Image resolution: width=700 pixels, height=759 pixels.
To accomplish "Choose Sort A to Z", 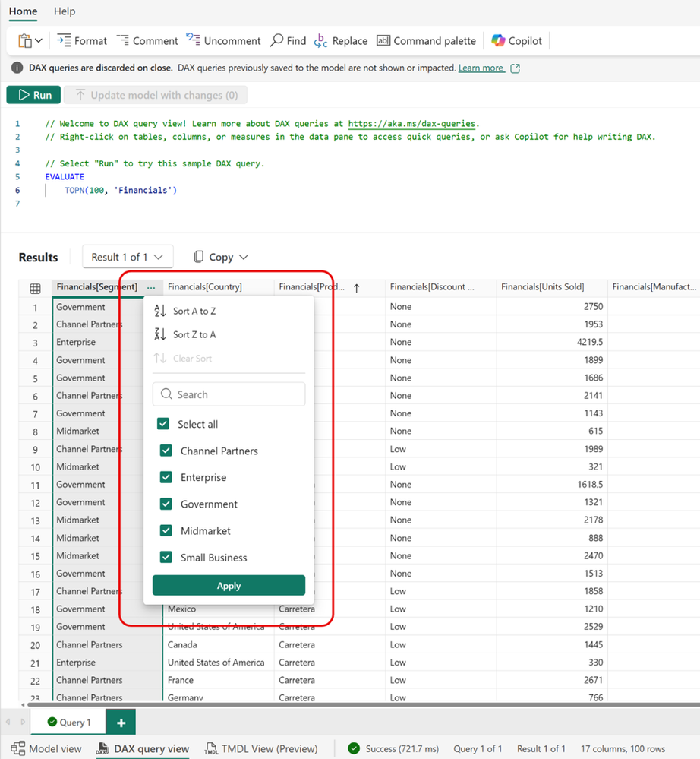I will click(184, 311).
